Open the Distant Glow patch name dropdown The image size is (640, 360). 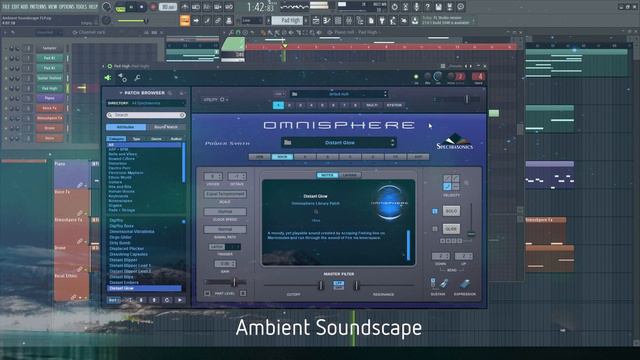point(339,142)
